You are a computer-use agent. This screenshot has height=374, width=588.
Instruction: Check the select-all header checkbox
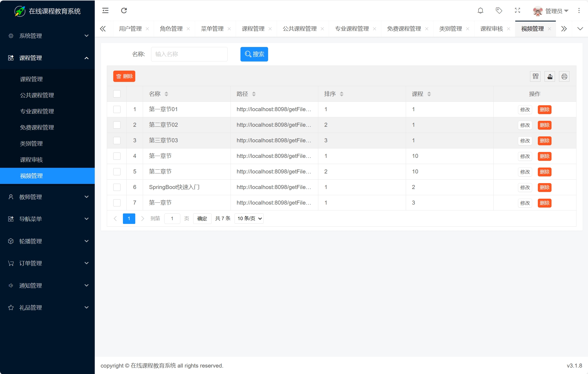tap(117, 94)
